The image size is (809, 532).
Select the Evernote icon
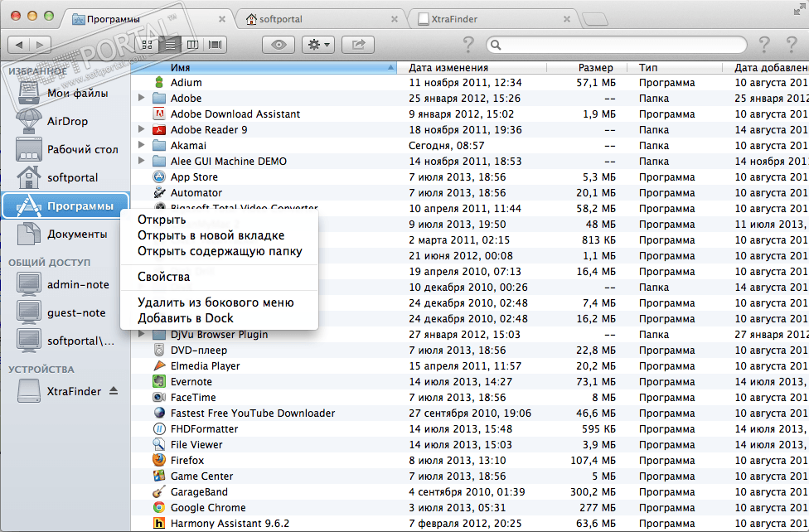point(159,381)
